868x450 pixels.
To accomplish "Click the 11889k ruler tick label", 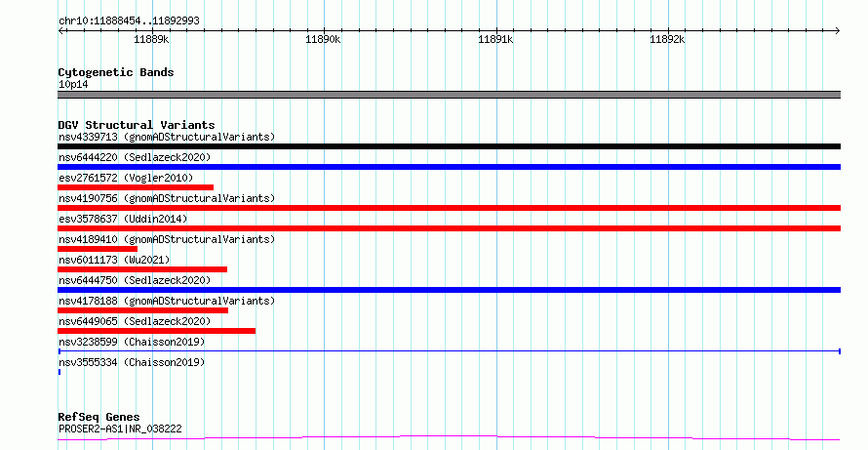I will [151, 39].
